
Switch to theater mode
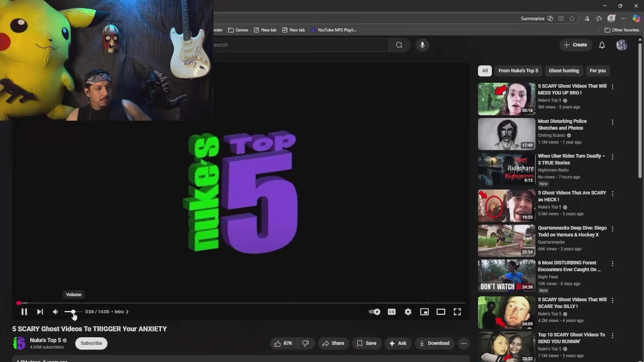click(441, 312)
